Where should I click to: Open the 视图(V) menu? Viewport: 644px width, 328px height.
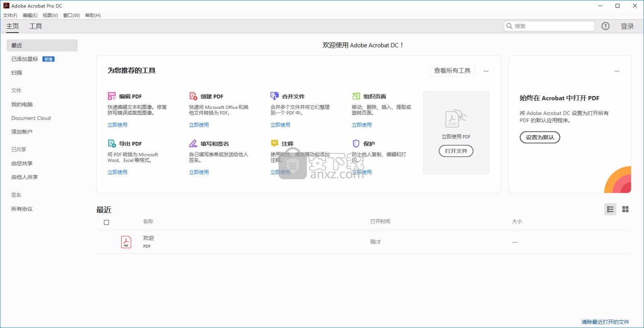point(50,15)
